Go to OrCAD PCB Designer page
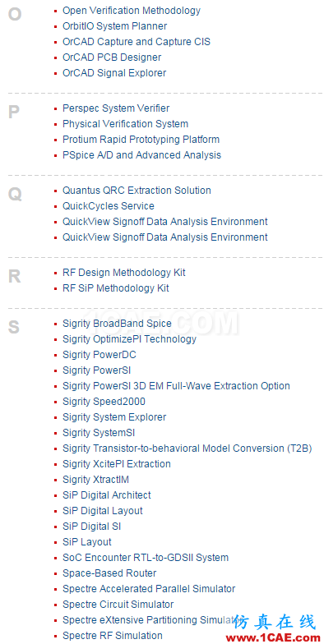The height and width of the screenshot is (644, 324). coord(112,57)
